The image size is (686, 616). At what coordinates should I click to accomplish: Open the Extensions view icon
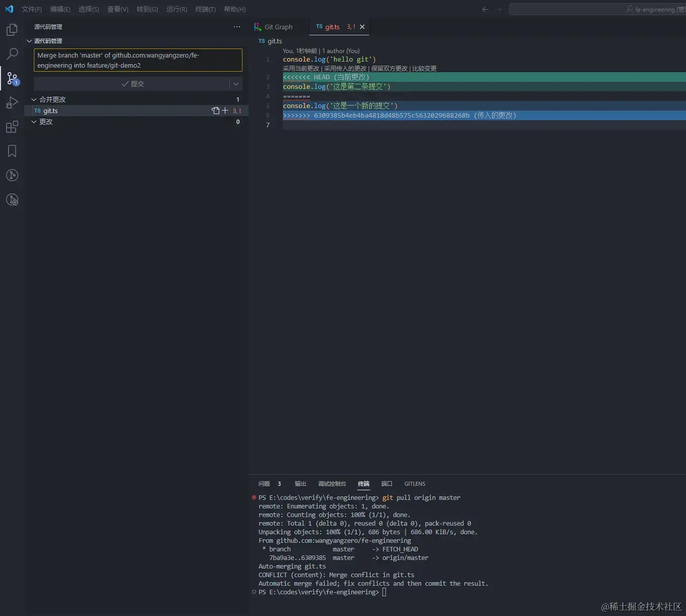click(x=12, y=127)
